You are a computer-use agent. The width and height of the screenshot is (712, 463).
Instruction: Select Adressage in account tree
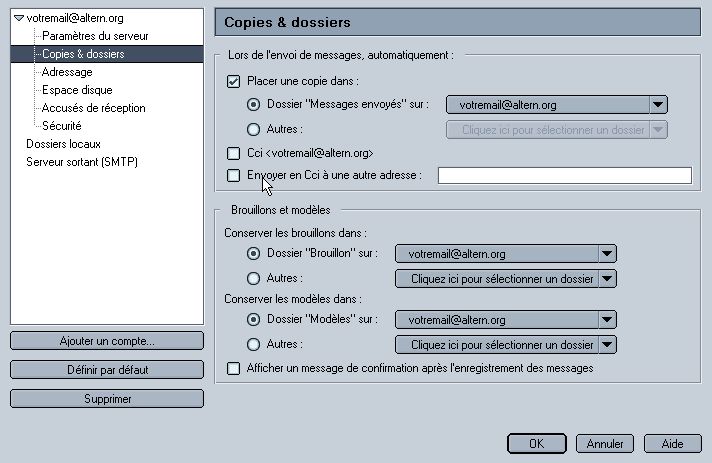tap(67, 72)
